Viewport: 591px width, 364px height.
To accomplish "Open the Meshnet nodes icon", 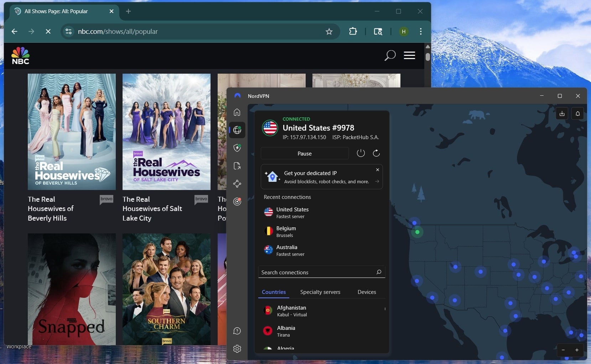I will pos(237,184).
